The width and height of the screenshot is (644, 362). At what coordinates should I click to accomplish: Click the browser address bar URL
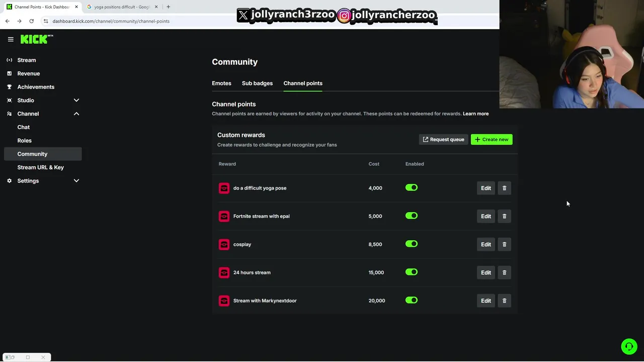point(111,21)
